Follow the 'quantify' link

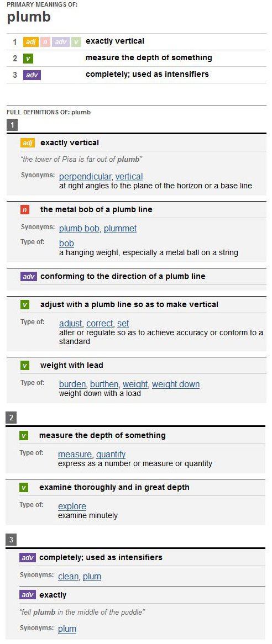(x=111, y=454)
